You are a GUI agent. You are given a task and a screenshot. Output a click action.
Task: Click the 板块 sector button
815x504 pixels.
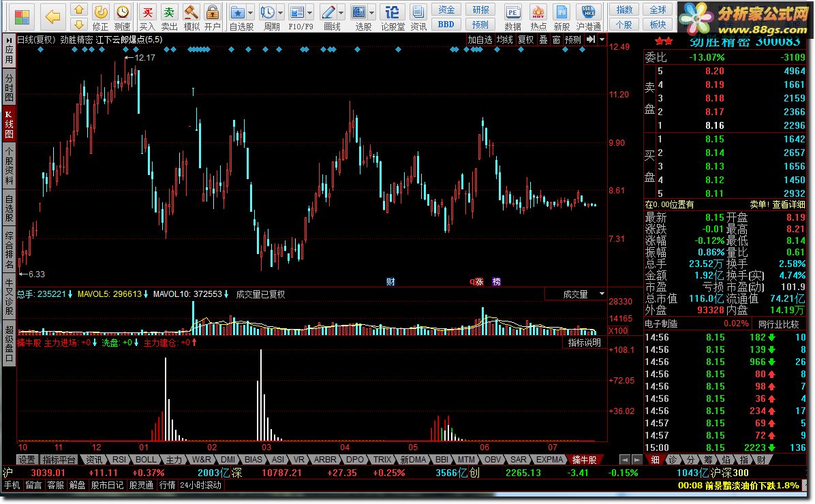[658, 25]
